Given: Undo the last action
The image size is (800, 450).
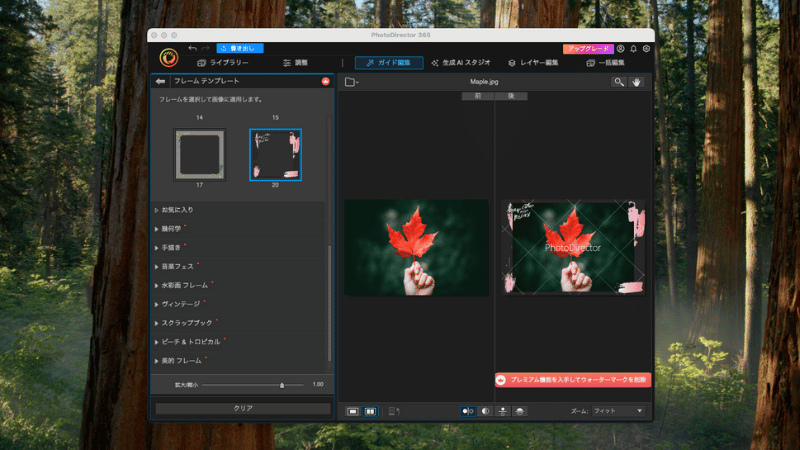Looking at the screenshot, I should 192,48.
